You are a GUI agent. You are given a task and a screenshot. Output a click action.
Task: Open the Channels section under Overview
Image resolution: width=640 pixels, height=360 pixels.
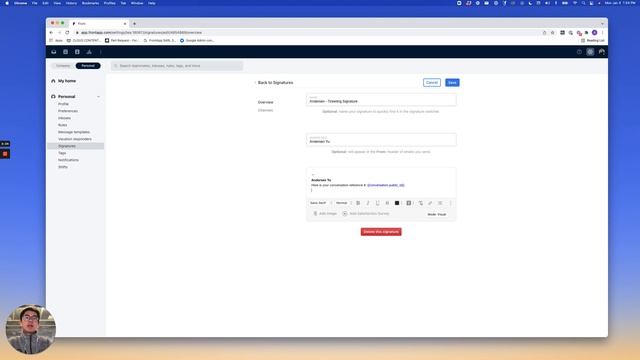coord(265,110)
